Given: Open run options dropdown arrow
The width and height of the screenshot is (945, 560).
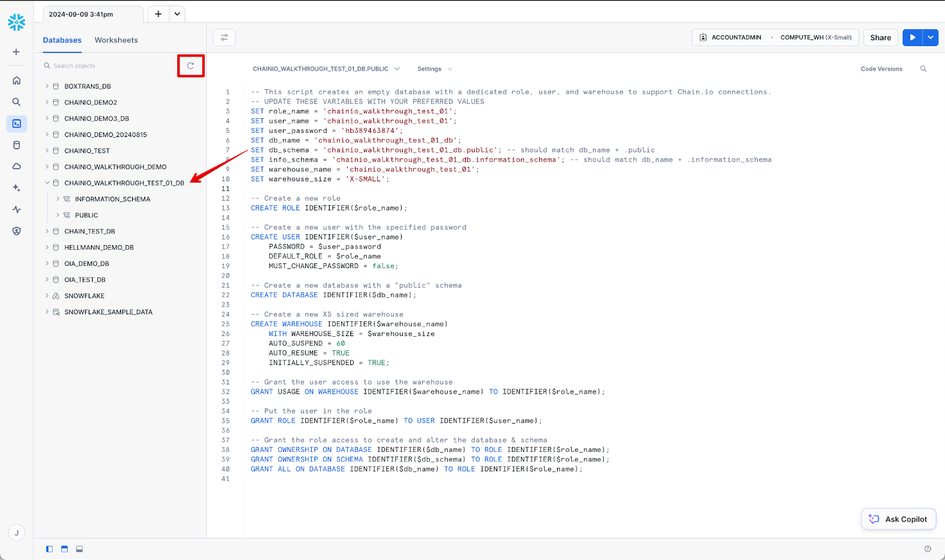Looking at the screenshot, I should pyautogui.click(x=931, y=37).
